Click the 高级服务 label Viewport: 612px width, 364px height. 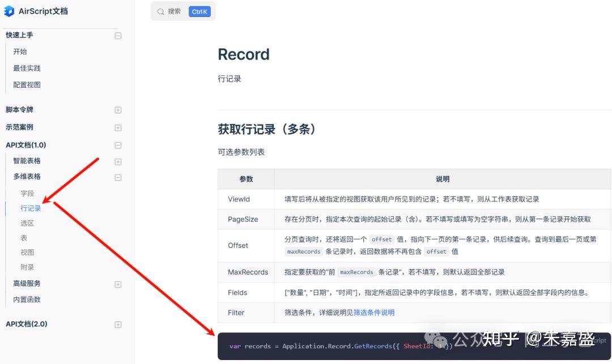[x=27, y=283]
